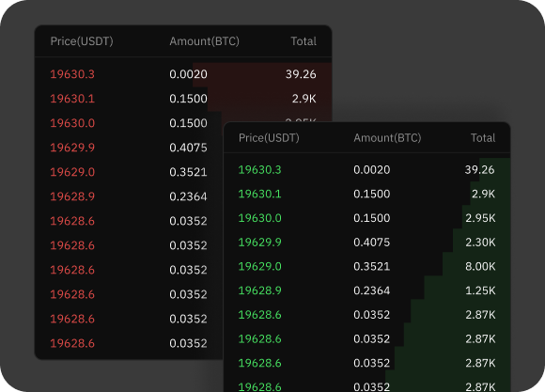Viewport: 545px width, 392px height.
Task: Select the red price 19629.0
Action: [x=72, y=172]
